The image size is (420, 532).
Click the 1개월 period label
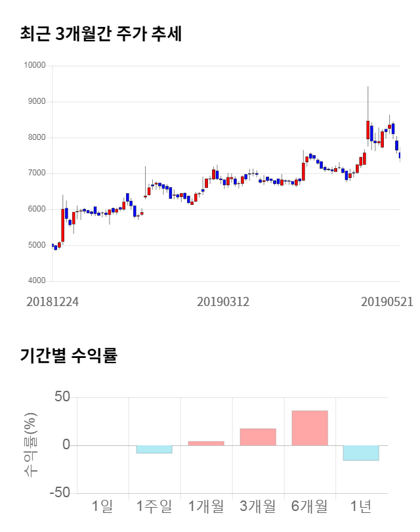[x=206, y=506]
